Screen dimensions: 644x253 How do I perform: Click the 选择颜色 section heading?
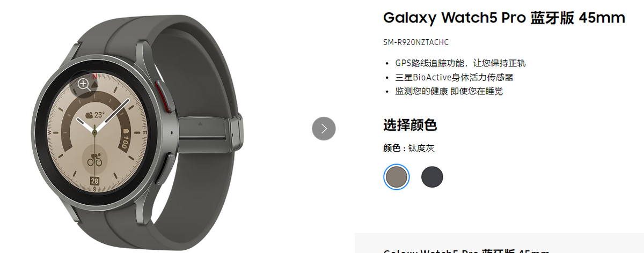(410, 125)
